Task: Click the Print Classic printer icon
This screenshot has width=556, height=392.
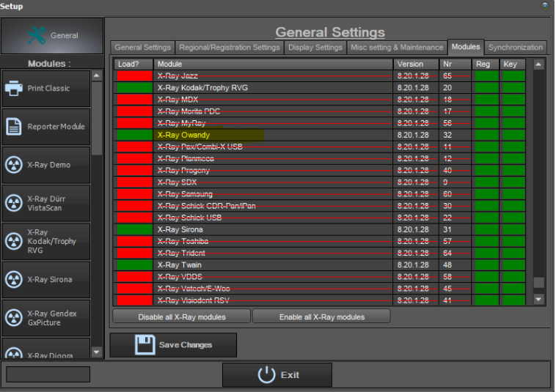Action: 13,88
